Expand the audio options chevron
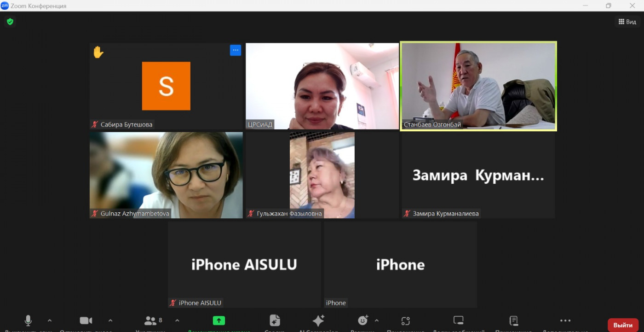Screen dimensions: 644x332 pyautogui.click(x=50, y=320)
